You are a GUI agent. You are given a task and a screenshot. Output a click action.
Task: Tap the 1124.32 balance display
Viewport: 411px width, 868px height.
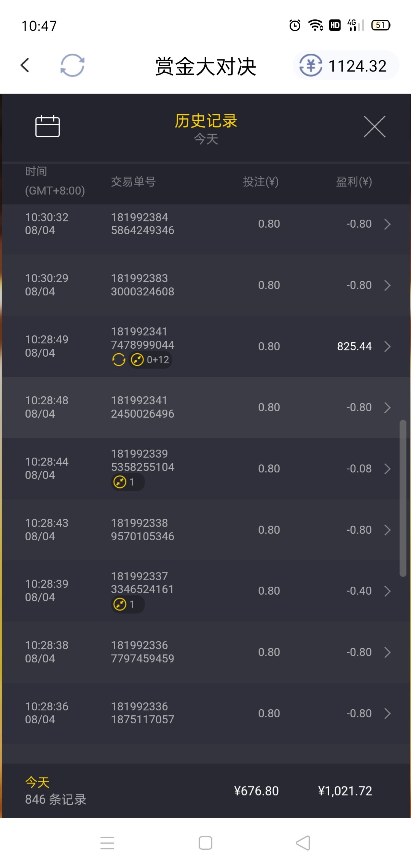pos(357,66)
